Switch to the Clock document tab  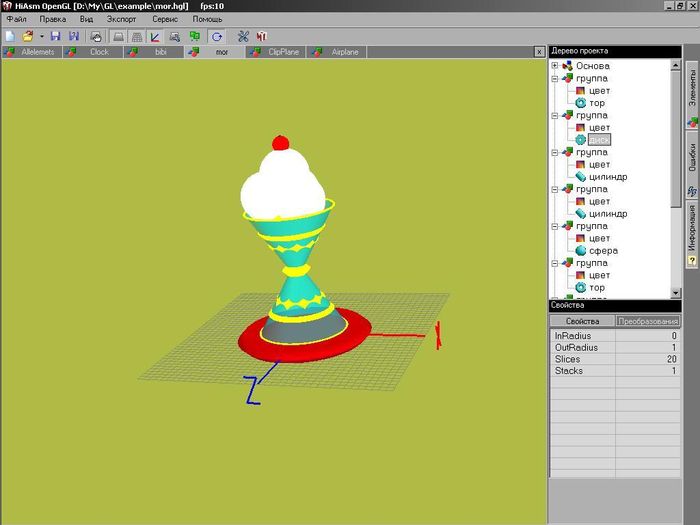tap(99, 52)
